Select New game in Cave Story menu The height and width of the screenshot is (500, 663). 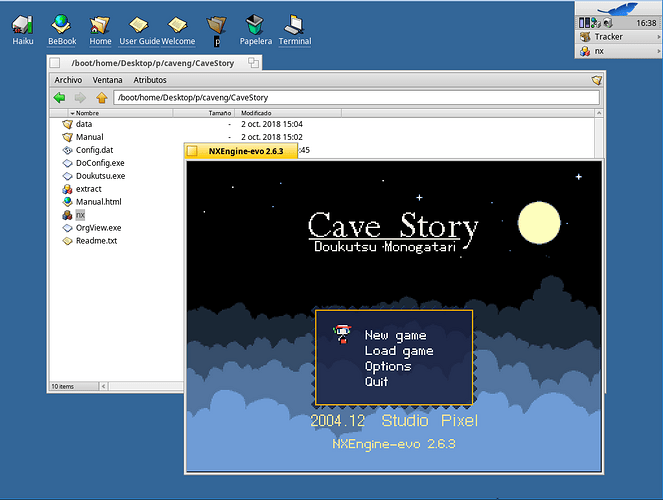pos(395,335)
